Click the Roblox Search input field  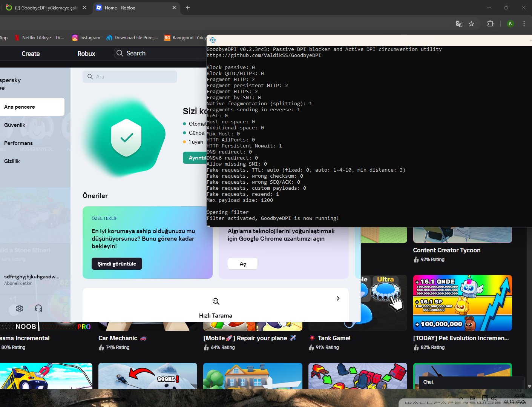[160, 53]
